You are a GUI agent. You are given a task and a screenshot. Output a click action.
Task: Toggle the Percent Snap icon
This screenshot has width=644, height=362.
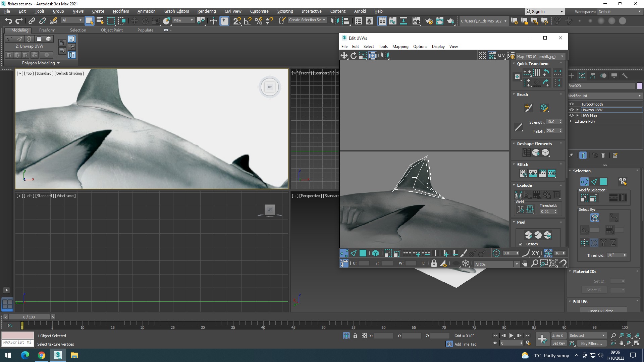pyautogui.click(x=259, y=21)
